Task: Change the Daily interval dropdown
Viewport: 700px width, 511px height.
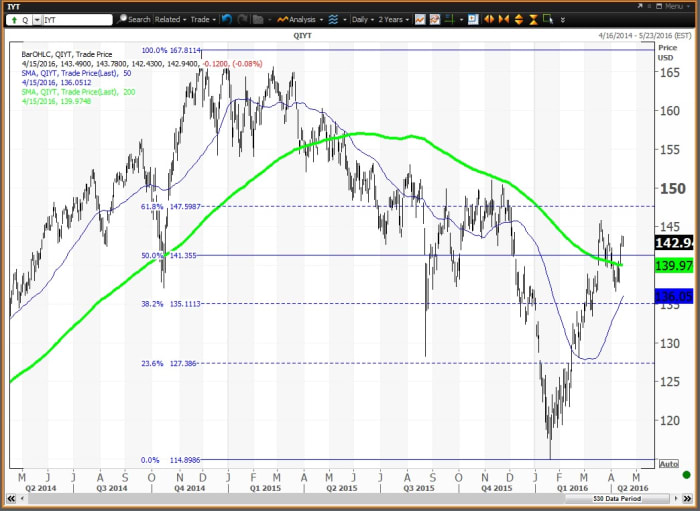Action: [362, 20]
